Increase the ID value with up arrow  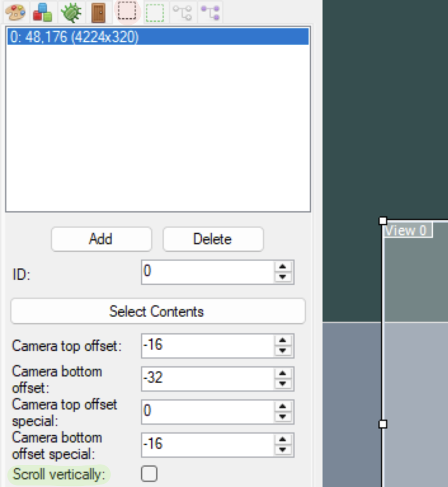[282, 267]
